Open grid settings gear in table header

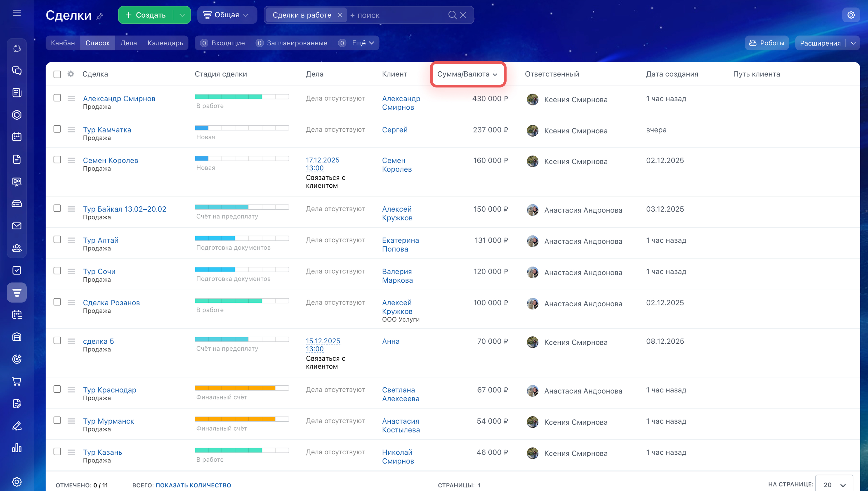(71, 74)
